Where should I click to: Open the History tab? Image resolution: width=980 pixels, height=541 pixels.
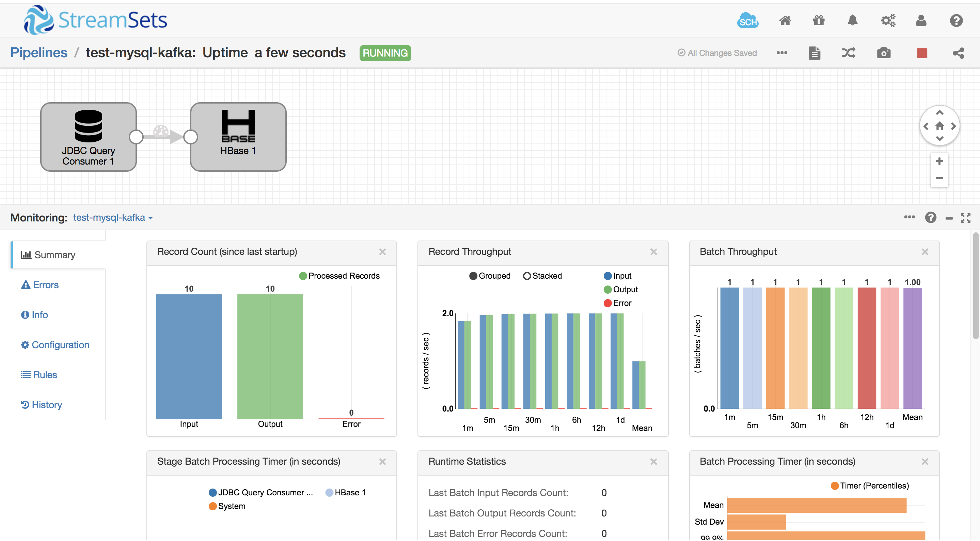click(x=42, y=404)
